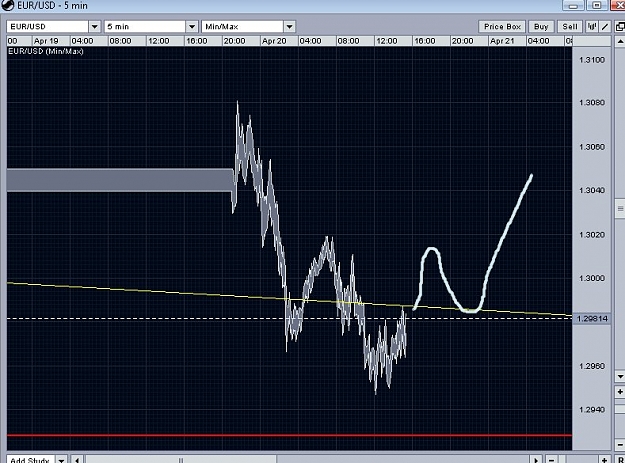Click the horizontal scrollbar right arrow
The image size is (625, 463).
pyautogui.click(x=536, y=460)
